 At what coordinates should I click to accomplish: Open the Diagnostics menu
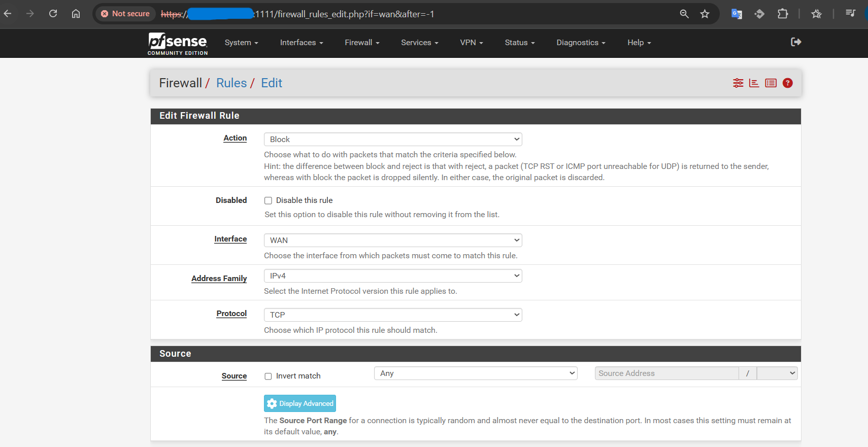[x=580, y=43]
